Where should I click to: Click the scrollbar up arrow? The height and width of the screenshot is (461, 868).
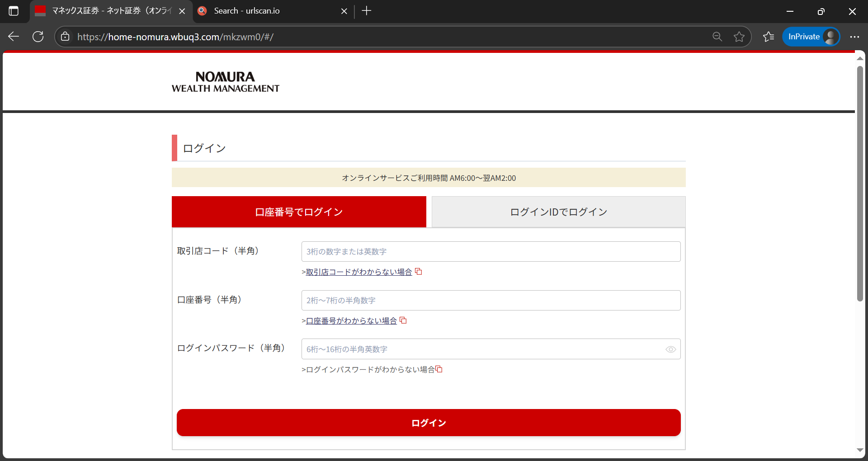[x=860, y=58]
